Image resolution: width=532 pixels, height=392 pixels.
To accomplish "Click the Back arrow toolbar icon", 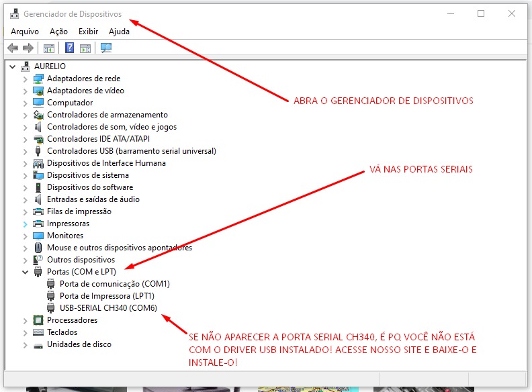I will (13, 48).
